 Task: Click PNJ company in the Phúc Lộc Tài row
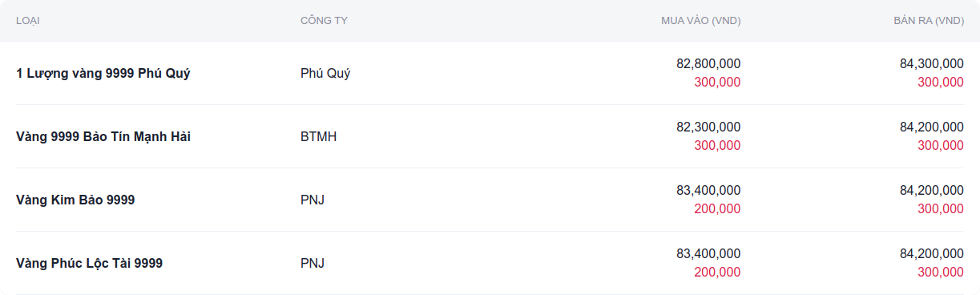pos(313,263)
